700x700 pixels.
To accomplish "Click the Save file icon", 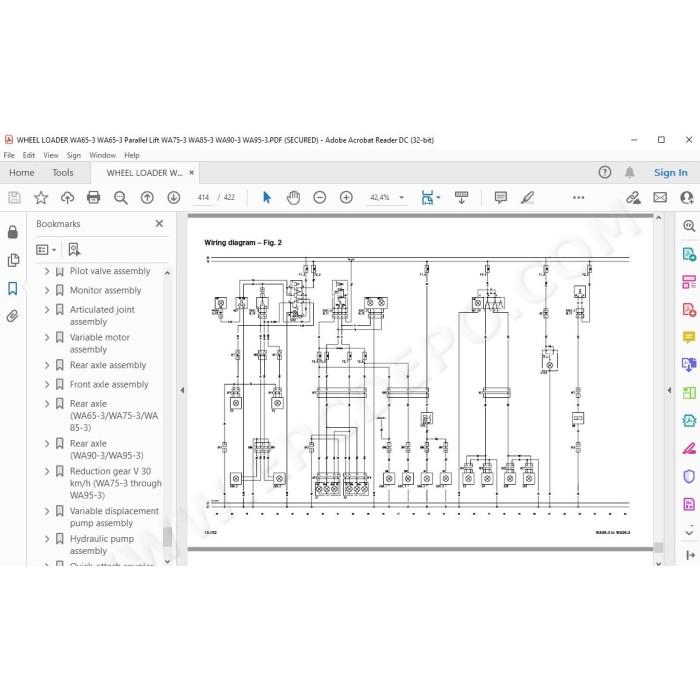I will tap(14, 197).
